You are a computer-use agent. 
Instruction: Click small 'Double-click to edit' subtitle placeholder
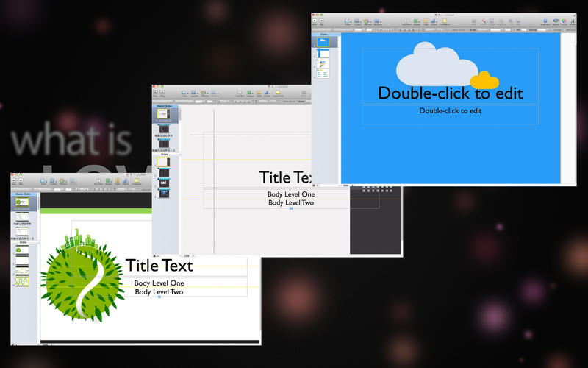(451, 111)
